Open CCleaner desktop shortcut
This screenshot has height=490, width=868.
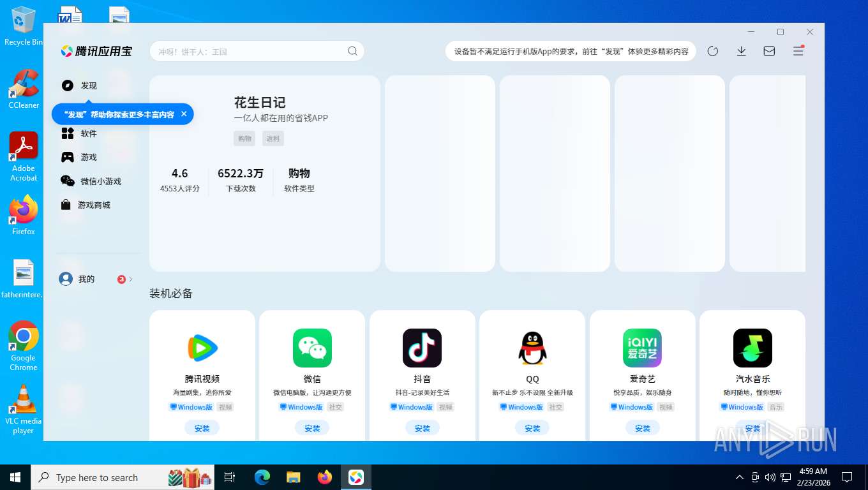(x=24, y=89)
